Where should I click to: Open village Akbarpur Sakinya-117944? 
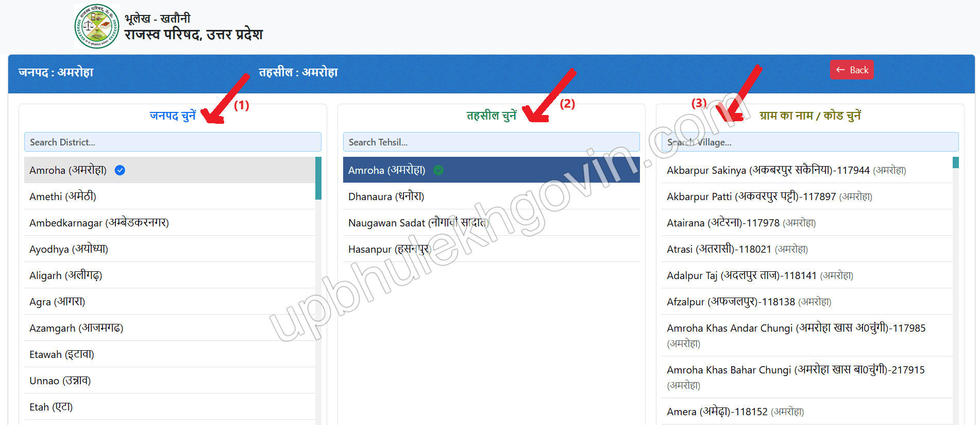807,170
